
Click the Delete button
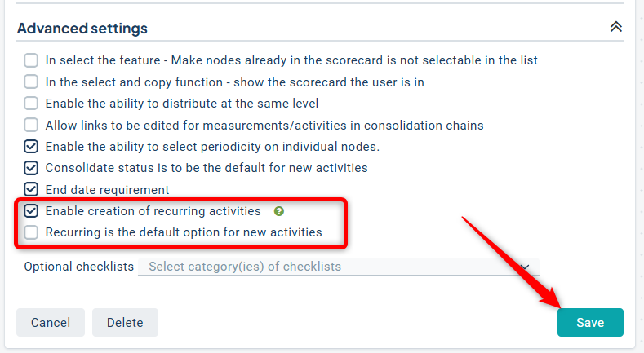(x=125, y=322)
